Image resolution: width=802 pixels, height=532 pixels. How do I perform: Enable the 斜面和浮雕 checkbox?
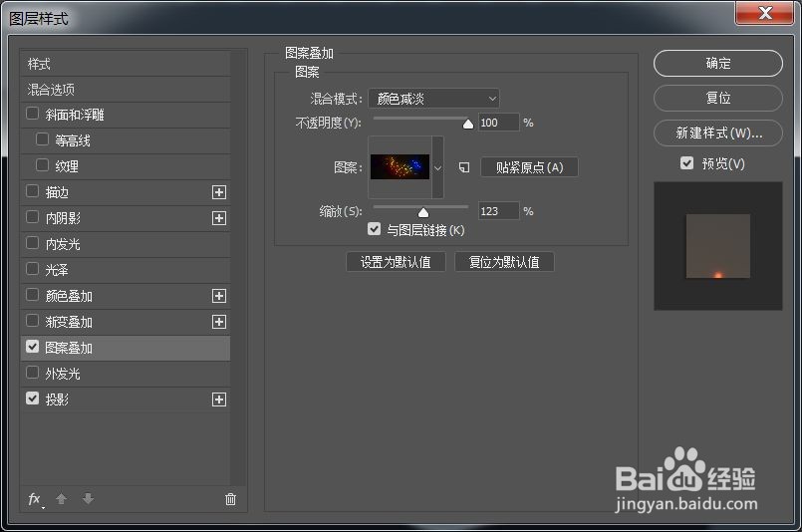32,113
